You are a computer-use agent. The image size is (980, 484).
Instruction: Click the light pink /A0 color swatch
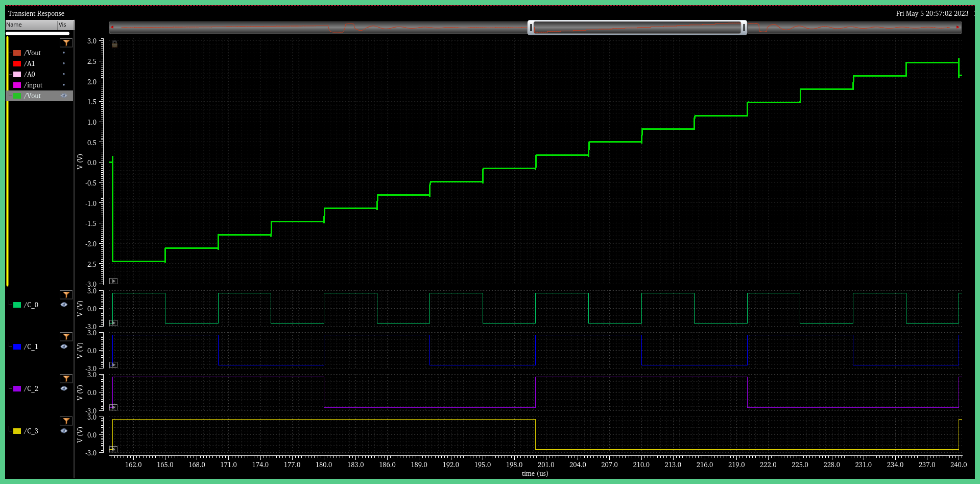click(x=17, y=74)
